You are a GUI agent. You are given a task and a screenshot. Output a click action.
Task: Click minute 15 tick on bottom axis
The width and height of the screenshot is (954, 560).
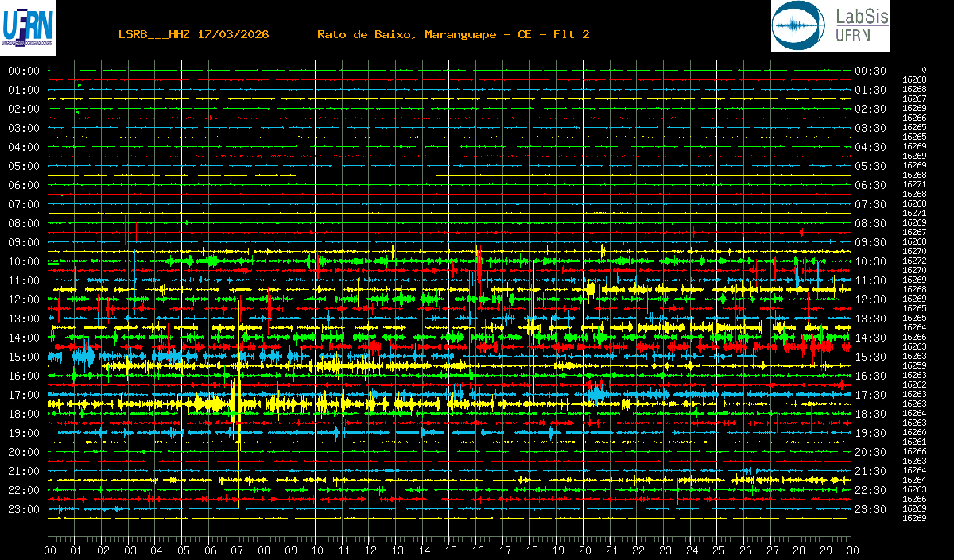point(451,550)
